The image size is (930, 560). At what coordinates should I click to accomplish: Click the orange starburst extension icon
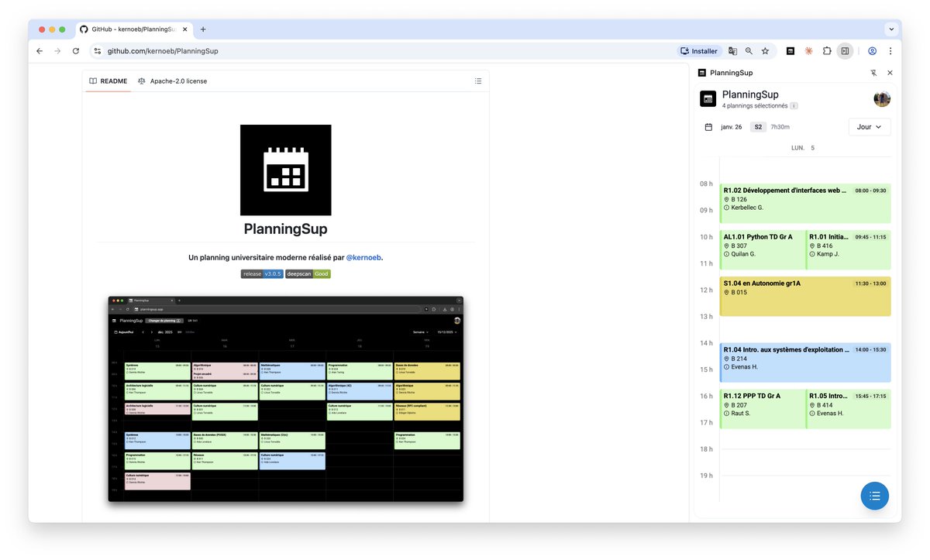point(808,51)
